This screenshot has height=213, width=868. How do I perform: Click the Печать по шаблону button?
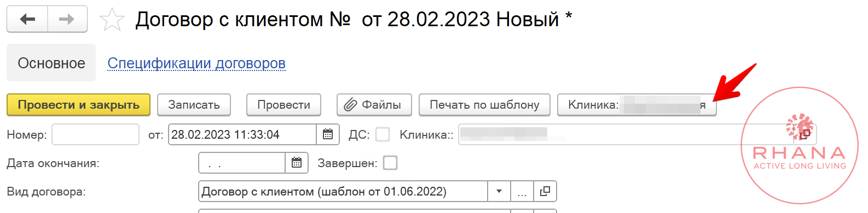(484, 104)
